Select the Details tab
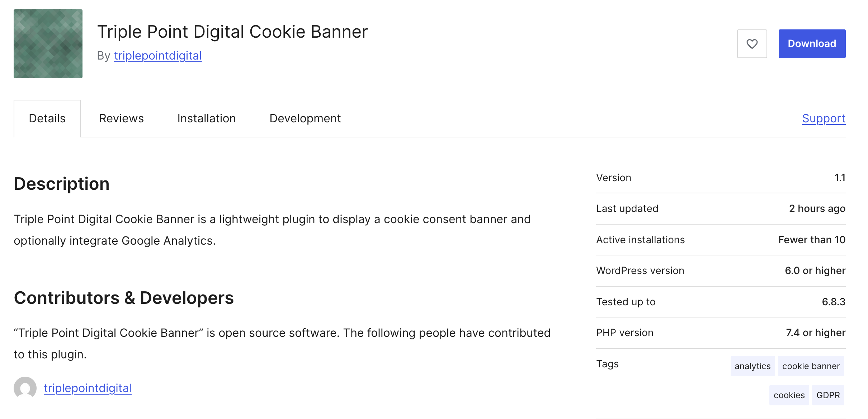Image resolution: width=868 pixels, height=419 pixels. [47, 118]
